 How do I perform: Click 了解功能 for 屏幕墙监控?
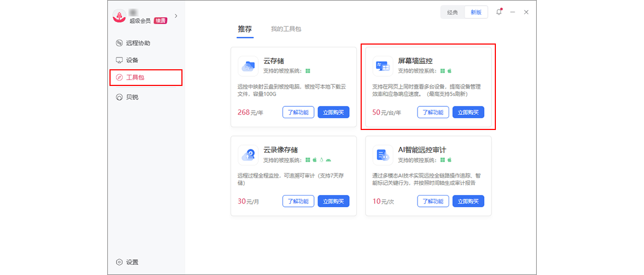433,112
